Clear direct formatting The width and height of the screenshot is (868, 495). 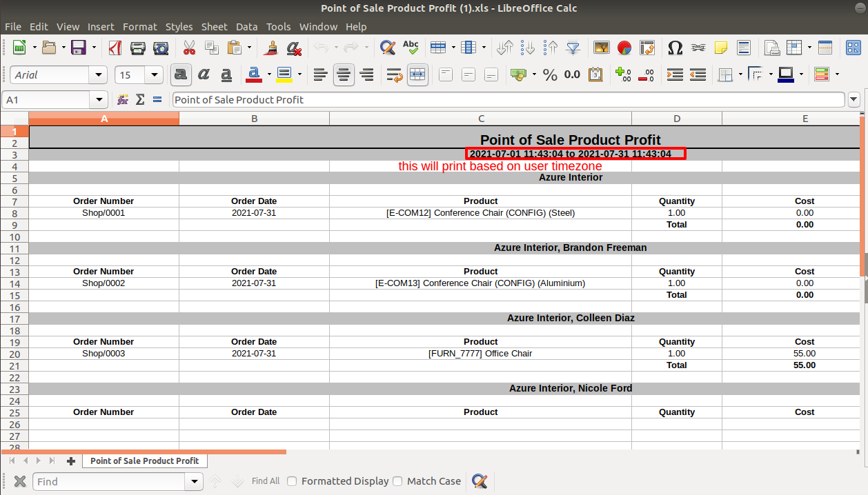294,48
